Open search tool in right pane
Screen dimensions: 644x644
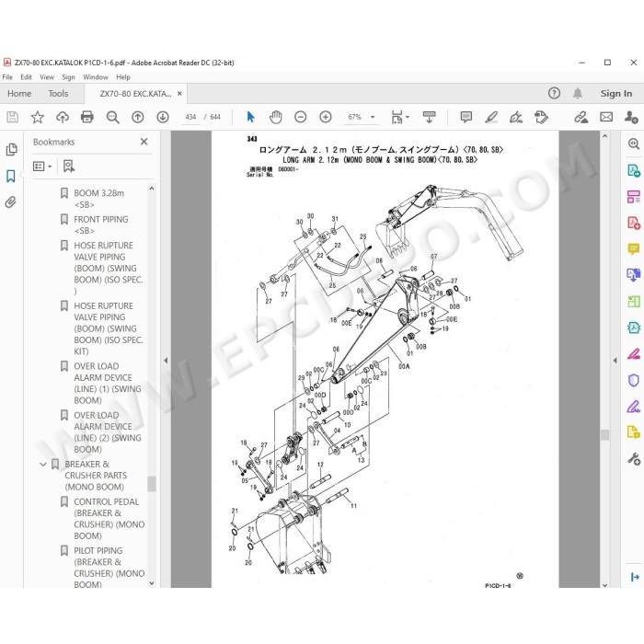pyautogui.click(x=634, y=144)
